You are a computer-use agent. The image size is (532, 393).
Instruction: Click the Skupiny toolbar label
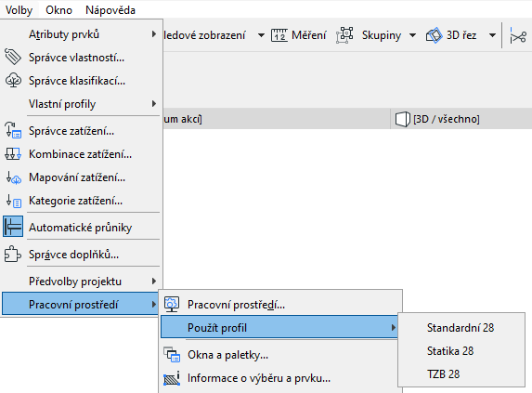[382, 35]
